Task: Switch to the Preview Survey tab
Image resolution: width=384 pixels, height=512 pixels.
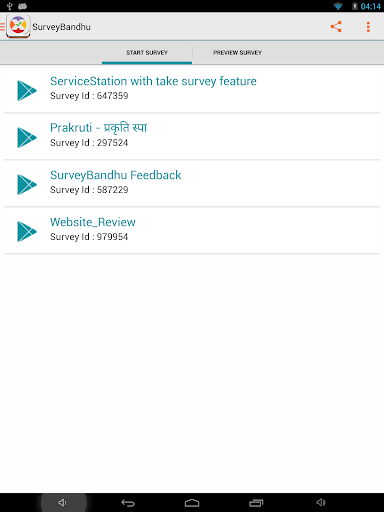Action: pyautogui.click(x=237, y=53)
